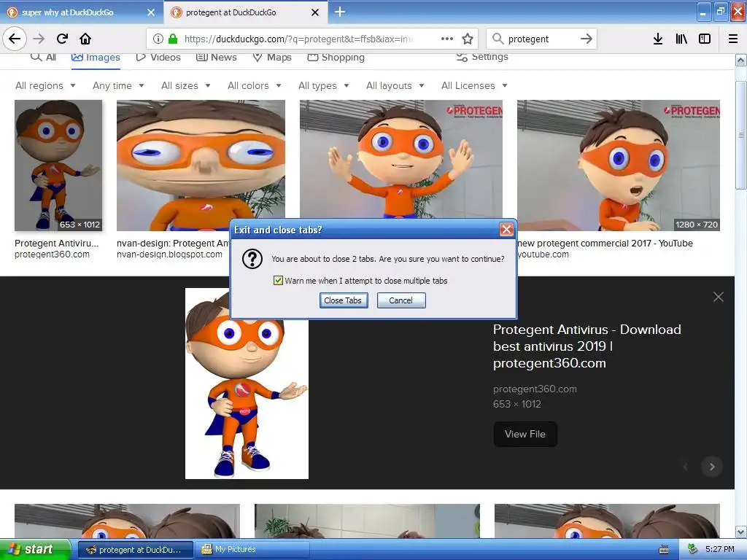The image size is (747, 560).
Task: Expand the Any time filter
Action: pos(118,86)
